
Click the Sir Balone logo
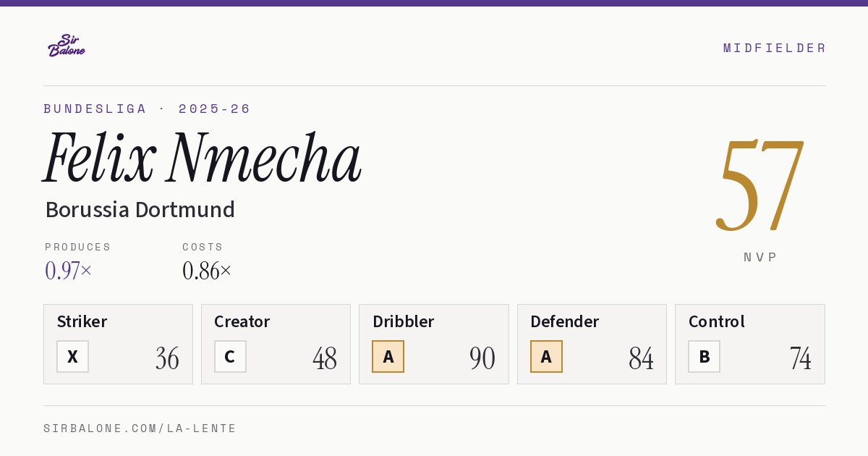click(67, 46)
